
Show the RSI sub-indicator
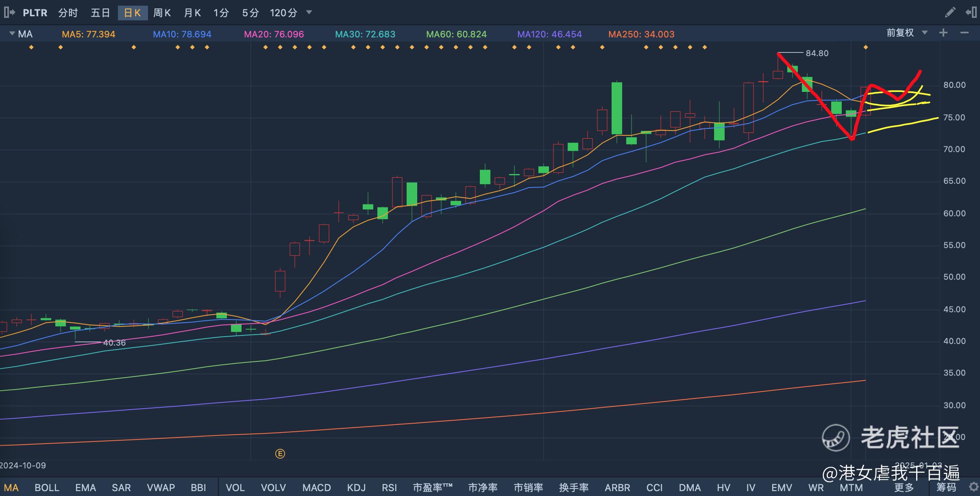(x=389, y=487)
